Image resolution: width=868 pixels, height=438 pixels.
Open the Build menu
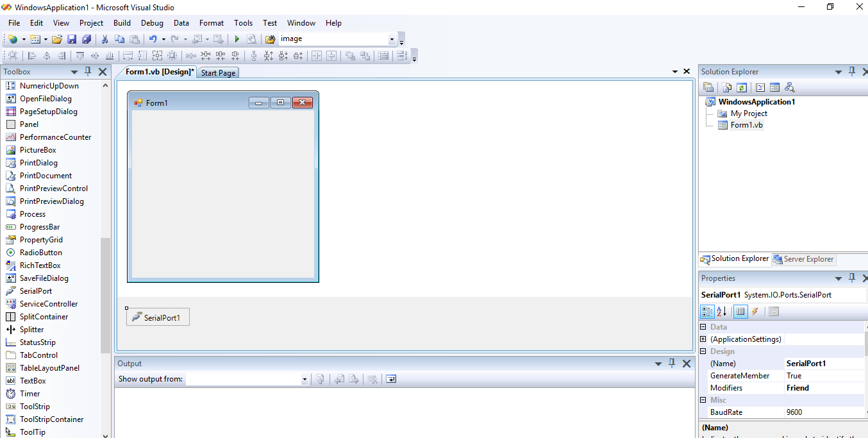[122, 23]
